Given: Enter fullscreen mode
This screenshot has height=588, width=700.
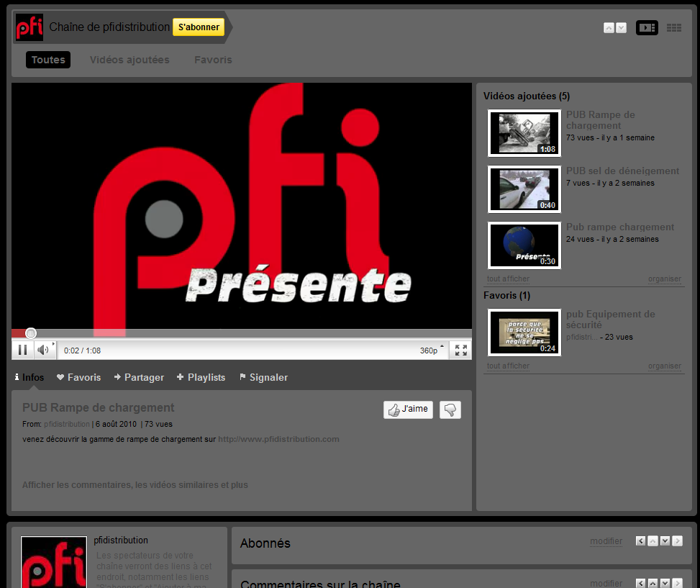Looking at the screenshot, I should click(x=460, y=350).
